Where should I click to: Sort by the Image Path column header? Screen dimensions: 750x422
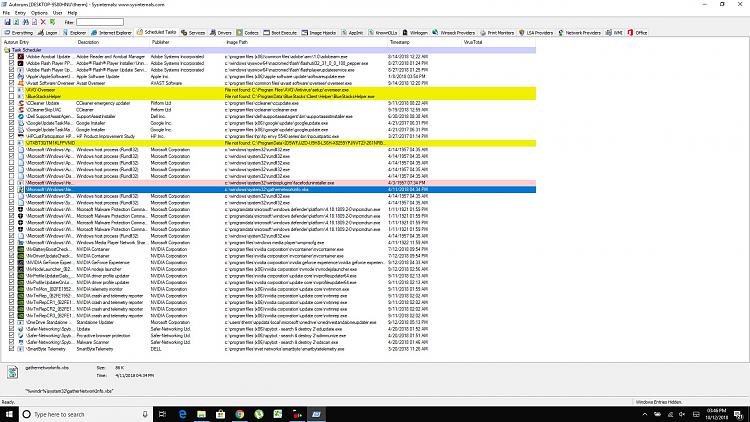306,43
